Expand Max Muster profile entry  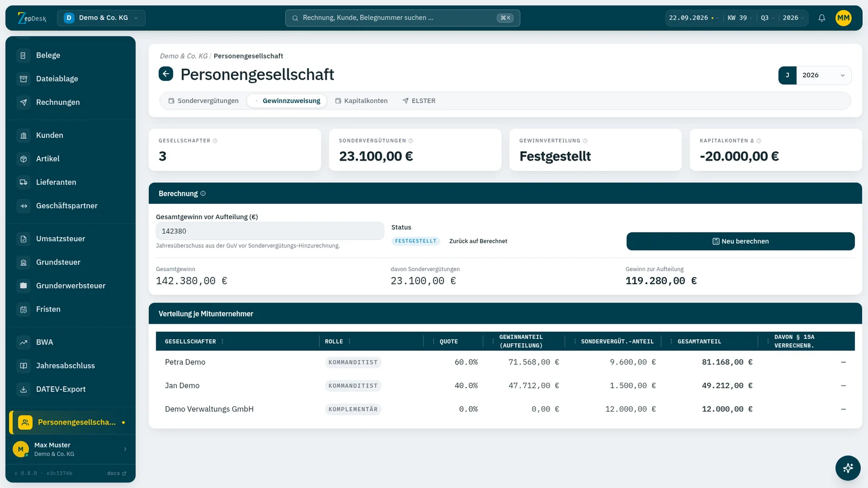(x=71, y=449)
